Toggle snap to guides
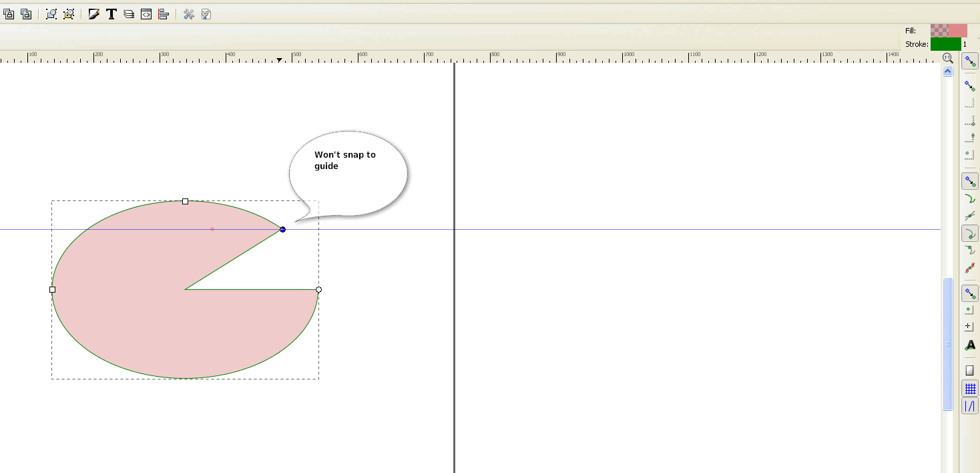This screenshot has height=473, width=980. tap(970, 406)
